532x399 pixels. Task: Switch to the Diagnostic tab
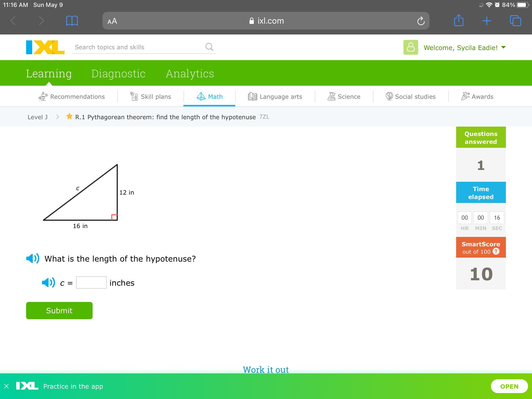(x=118, y=73)
